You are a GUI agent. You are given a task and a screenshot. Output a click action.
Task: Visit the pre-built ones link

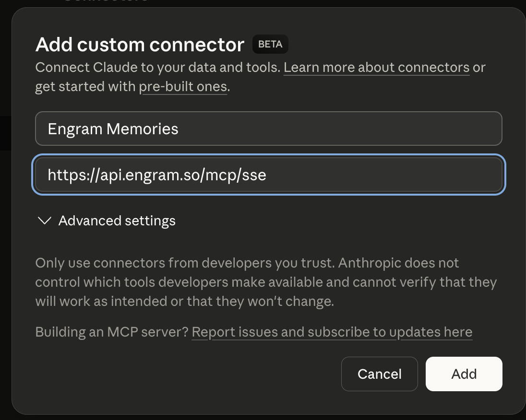183,86
